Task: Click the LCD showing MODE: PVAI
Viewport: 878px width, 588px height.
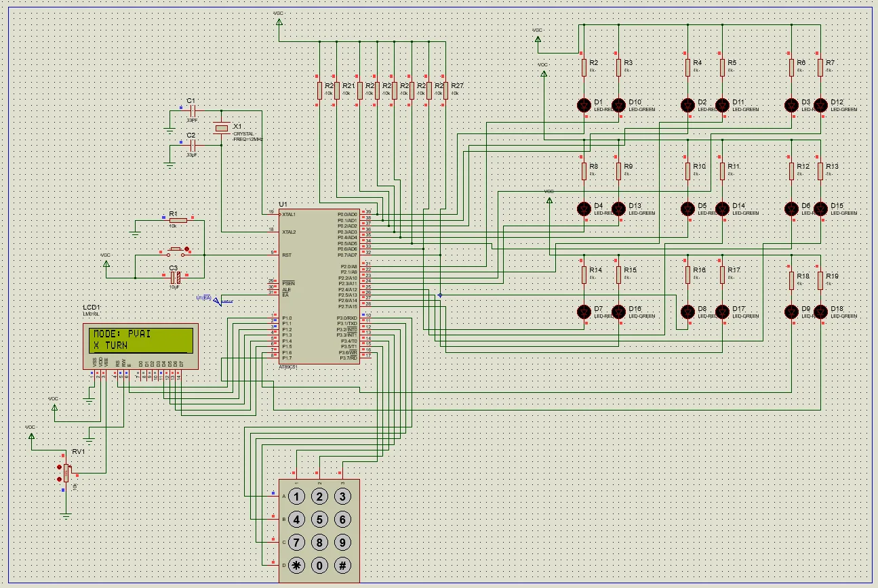Action: tap(141, 346)
